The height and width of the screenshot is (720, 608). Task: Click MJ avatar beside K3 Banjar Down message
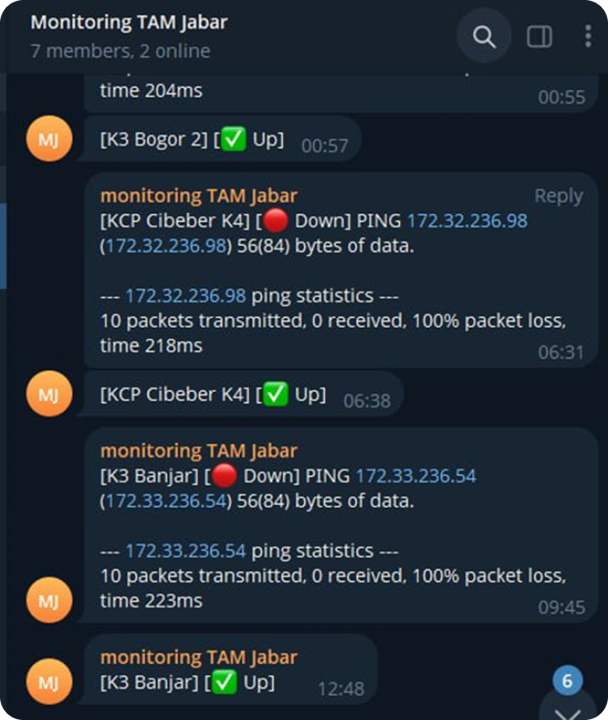coord(49,600)
